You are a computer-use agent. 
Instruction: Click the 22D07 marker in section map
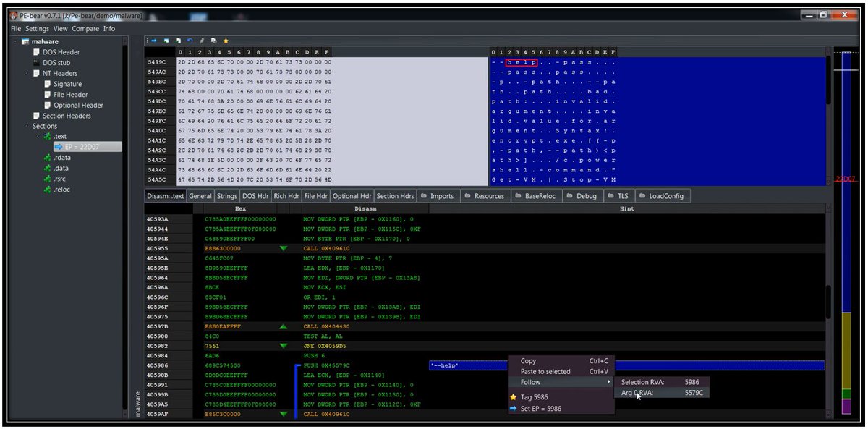844,177
